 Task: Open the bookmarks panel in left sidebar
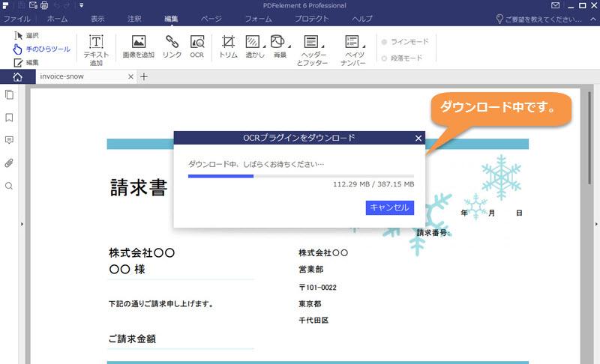pyautogui.click(x=10, y=118)
